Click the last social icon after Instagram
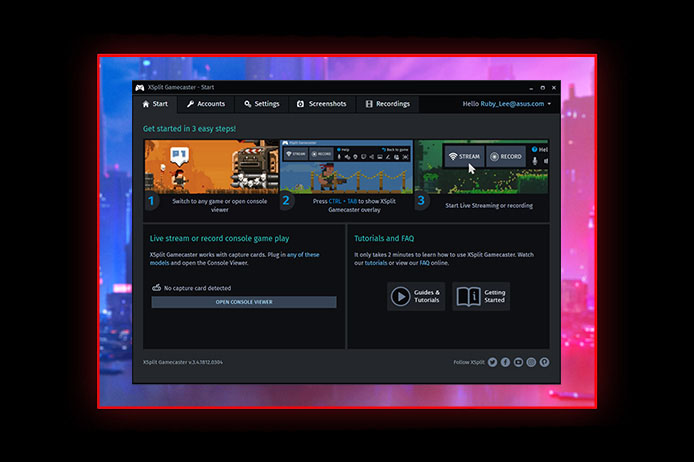 point(544,362)
